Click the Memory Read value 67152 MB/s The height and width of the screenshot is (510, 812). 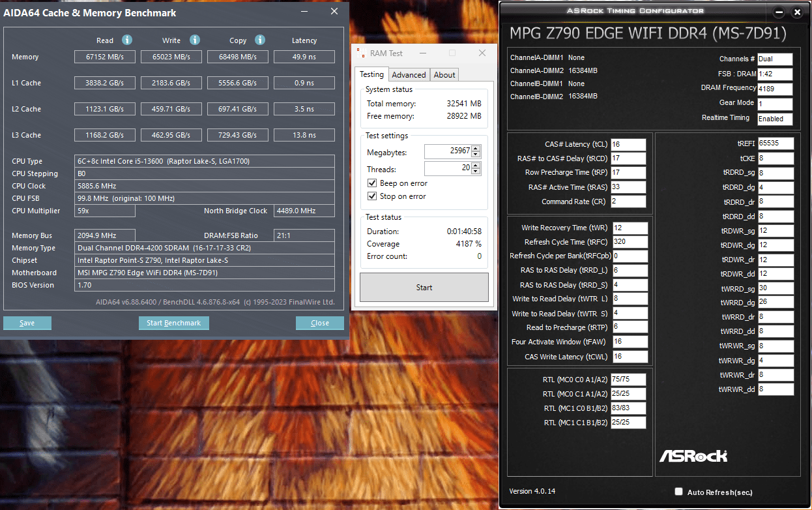(x=105, y=57)
